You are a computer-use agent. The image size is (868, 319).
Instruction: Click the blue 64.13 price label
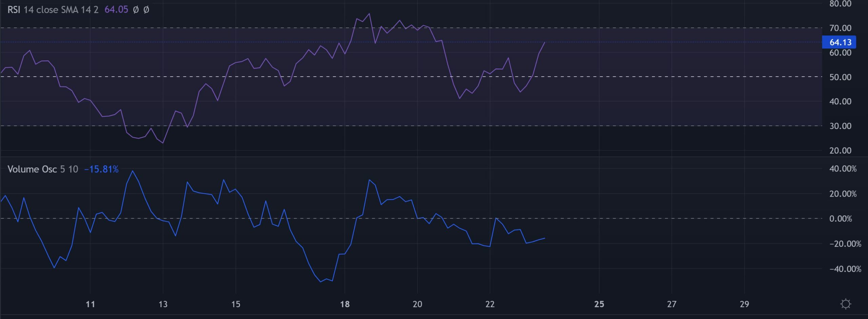839,42
